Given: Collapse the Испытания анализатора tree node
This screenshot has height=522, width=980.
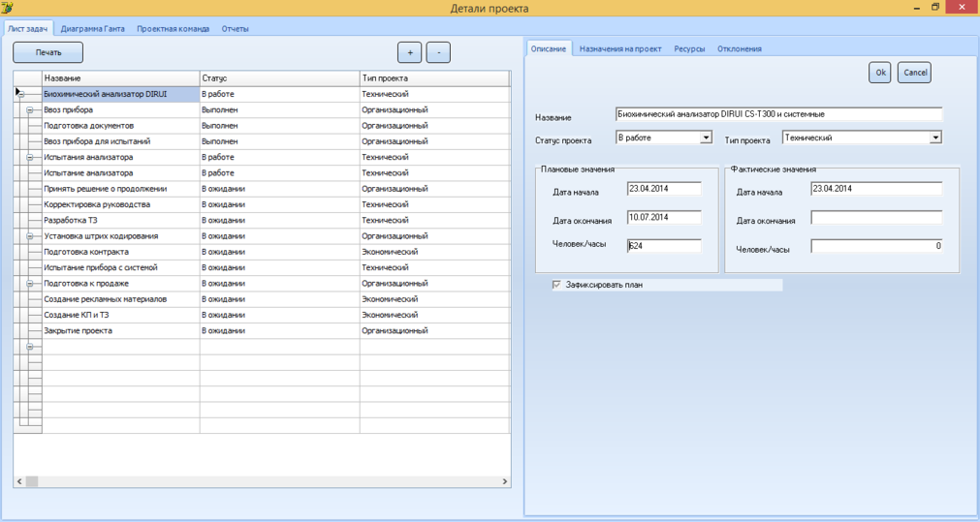Looking at the screenshot, I should (30, 158).
